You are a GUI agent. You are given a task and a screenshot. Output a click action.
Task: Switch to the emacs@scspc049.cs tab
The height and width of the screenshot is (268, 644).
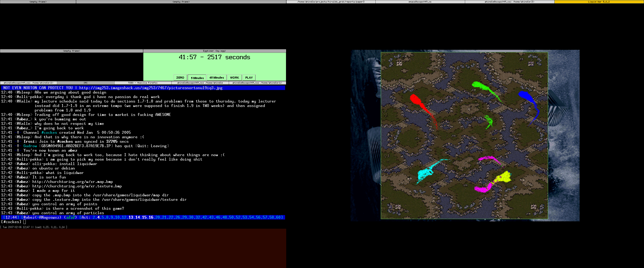(x=420, y=2)
